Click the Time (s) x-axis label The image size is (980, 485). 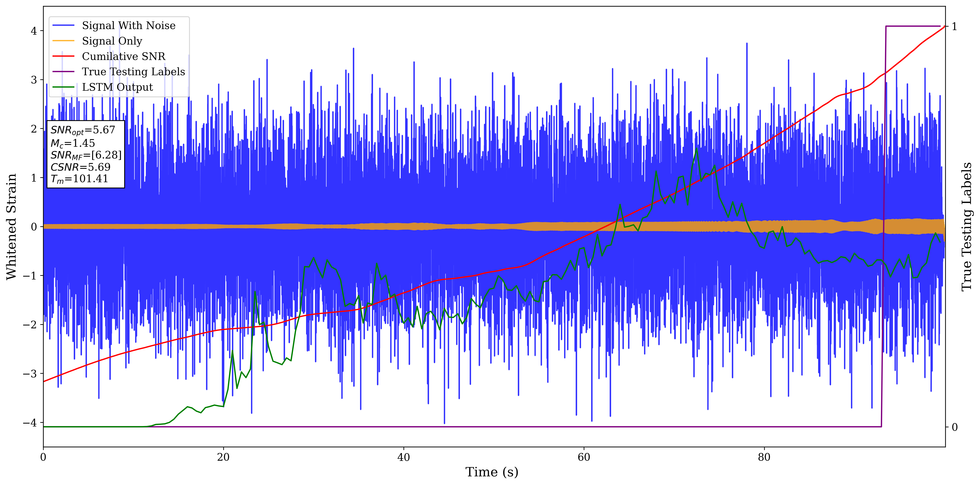(491, 472)
